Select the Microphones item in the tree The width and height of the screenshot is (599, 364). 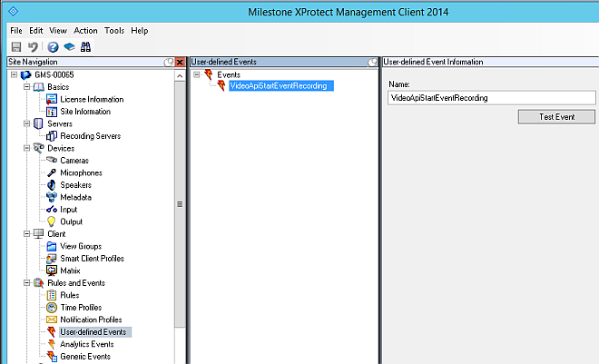pos(81,172)
